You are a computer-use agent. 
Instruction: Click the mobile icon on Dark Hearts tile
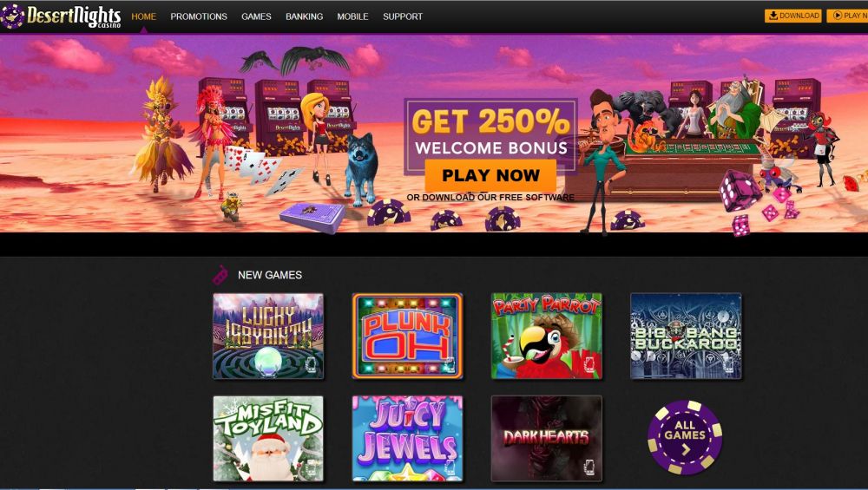[x=589, y=467]
